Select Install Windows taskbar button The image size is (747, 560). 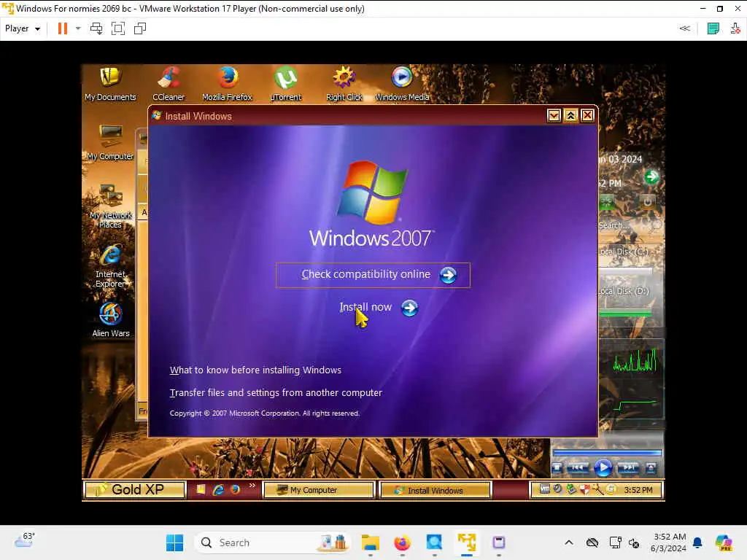tap(435, 490)
